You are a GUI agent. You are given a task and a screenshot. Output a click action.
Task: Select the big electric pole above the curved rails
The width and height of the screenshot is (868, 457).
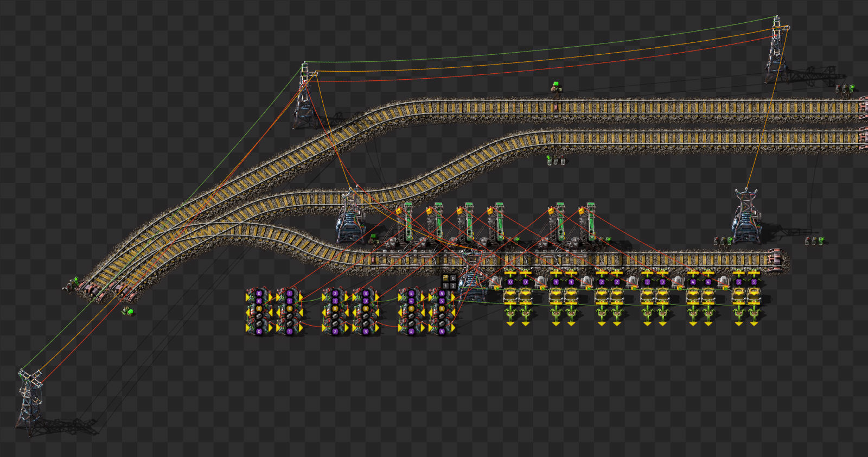pyautogui.click(x=305, y=95)
